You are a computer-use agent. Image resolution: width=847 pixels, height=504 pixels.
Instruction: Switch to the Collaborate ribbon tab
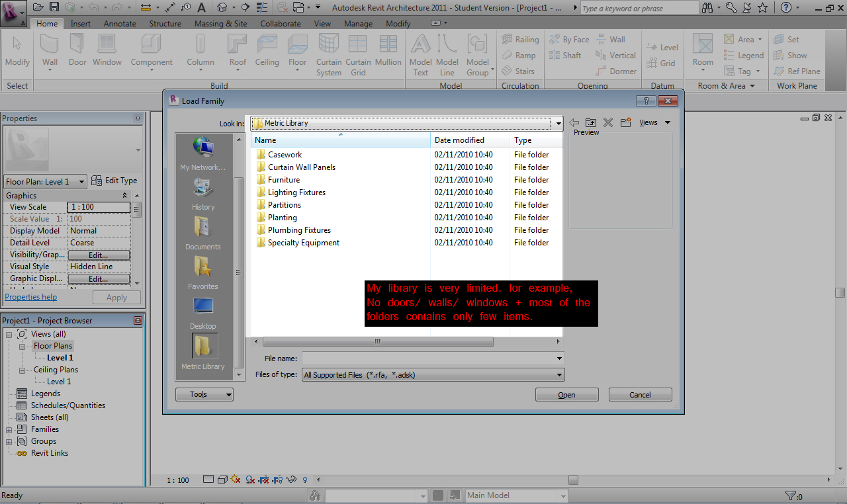tap(281, 23)
